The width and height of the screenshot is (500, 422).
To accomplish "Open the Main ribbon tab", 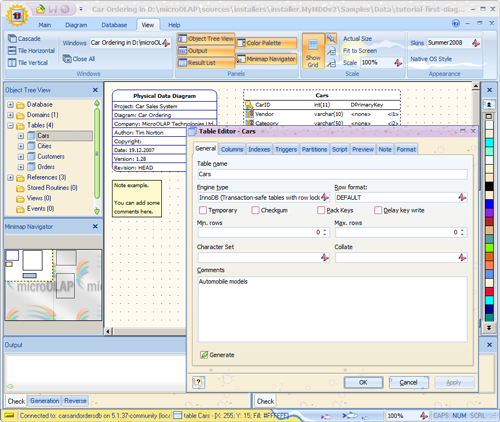I will click(45, 25).
